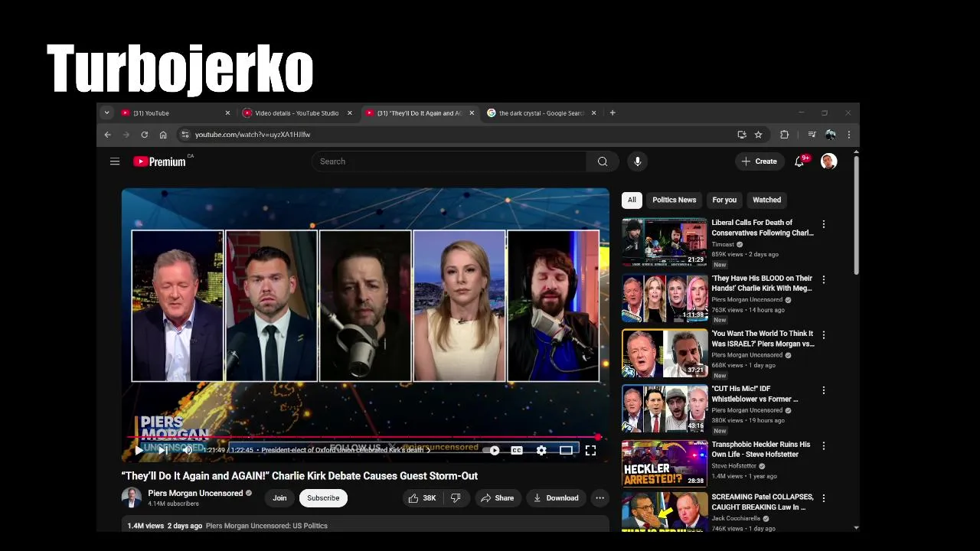Subscribe to Piers Morgan Uncensored

coord(323,498)
